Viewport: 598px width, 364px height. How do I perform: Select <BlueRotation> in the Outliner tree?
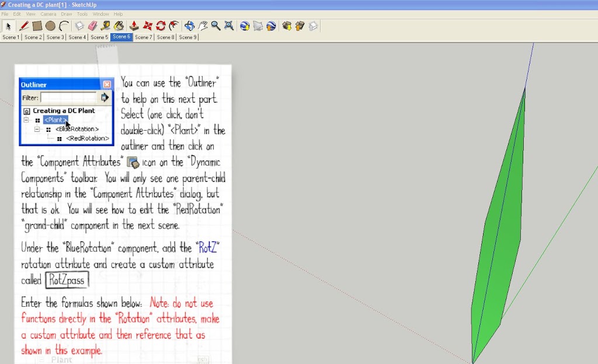[77, 129]
